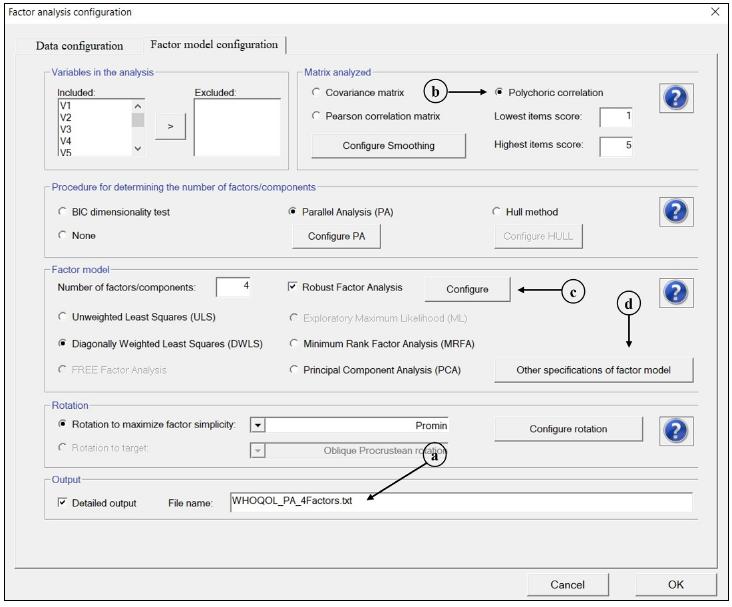The width and height of the screenshot is (732, 607).
Task: Open Other specifications of factor model
Action: point(593,370)
